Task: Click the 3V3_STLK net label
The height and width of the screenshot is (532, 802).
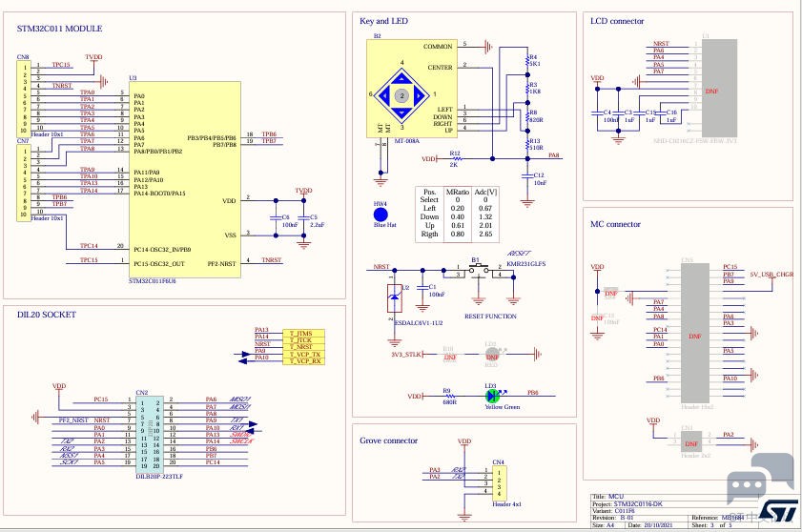Action: 406,354
